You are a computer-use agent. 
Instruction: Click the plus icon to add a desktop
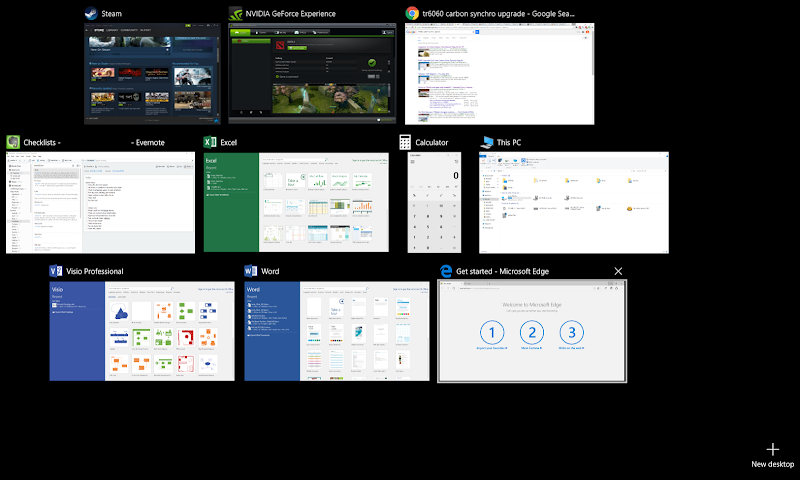772,449
